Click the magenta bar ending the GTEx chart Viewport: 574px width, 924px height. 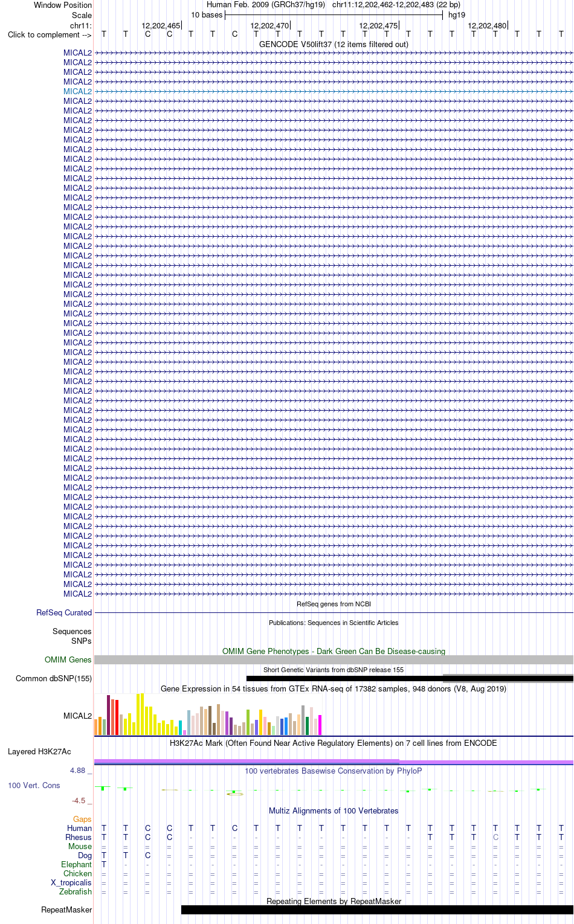320,725
